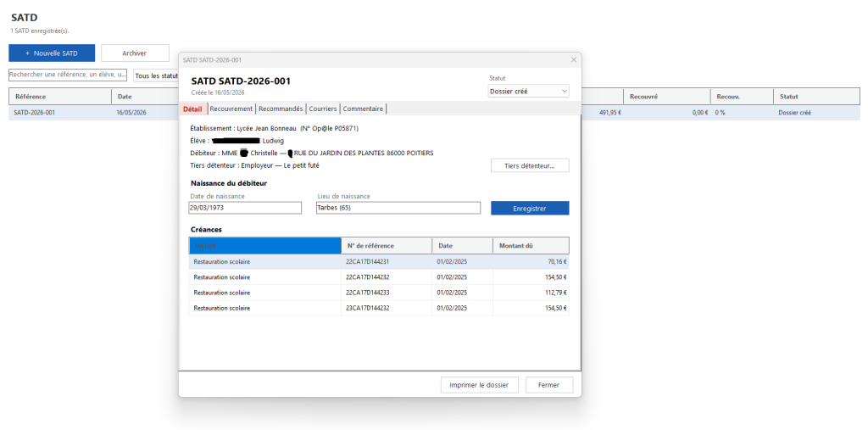Viewport: 868px width, 430px height.
Task: Sort main list by Recouvré column
Action: click(667, 97)
